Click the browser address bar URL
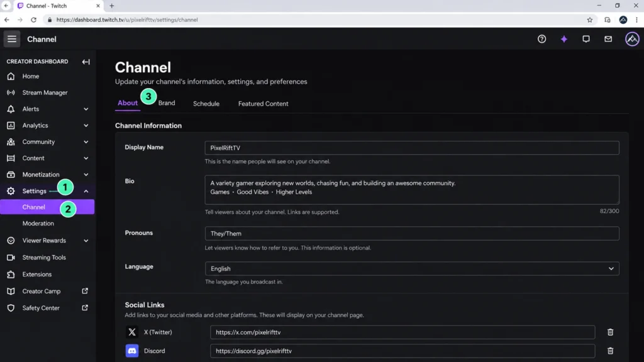 (x=127, y=19)
